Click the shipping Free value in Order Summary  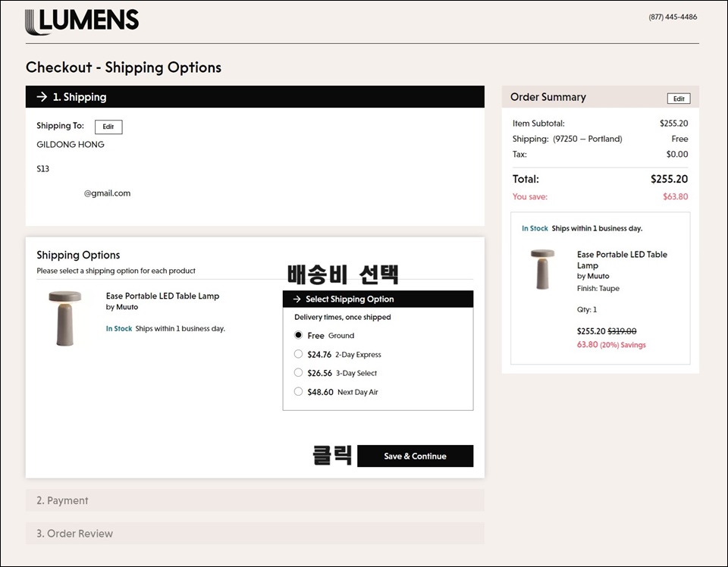[679, 139]
